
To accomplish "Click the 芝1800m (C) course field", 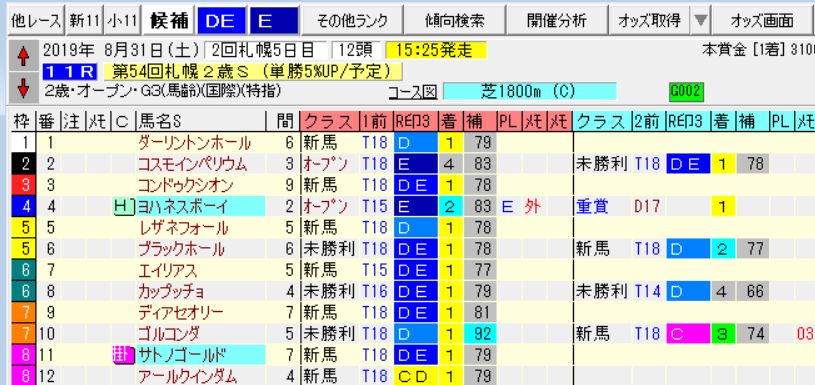I will point(530,92).
